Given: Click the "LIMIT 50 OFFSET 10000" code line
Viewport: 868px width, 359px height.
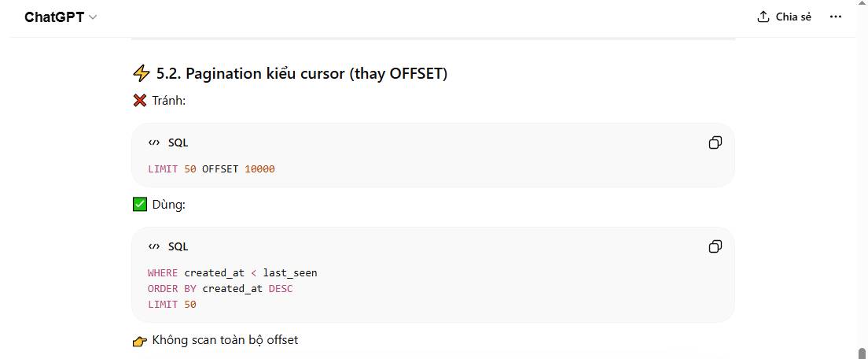Looking at the screenshot, I should (211, 168).
